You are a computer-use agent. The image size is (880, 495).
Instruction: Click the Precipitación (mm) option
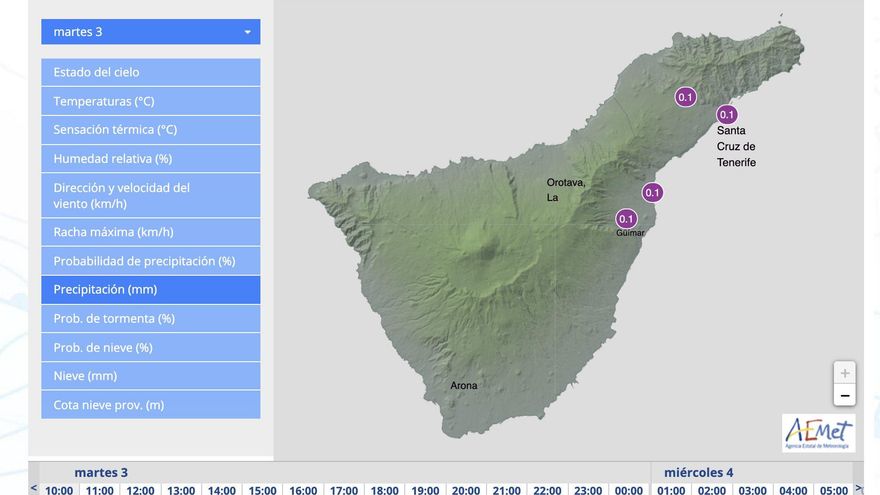[x=150, y=290]
